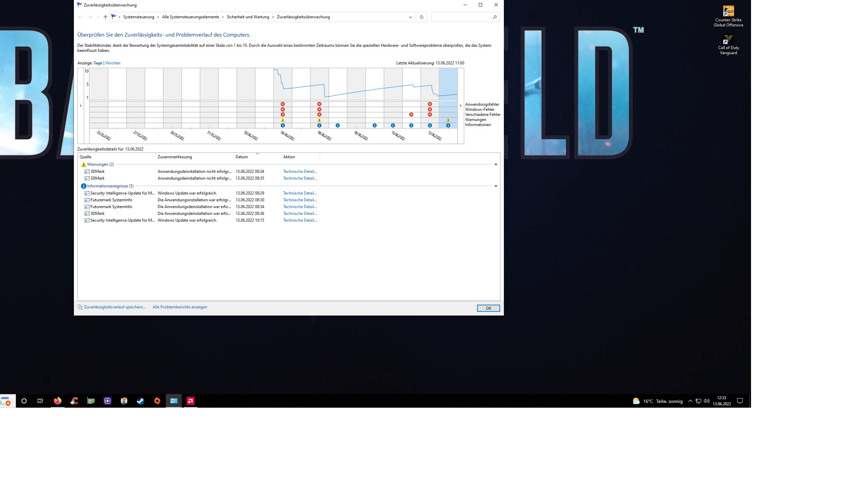
Task: Click the control panel search field
Action: [x=461, y=17]
